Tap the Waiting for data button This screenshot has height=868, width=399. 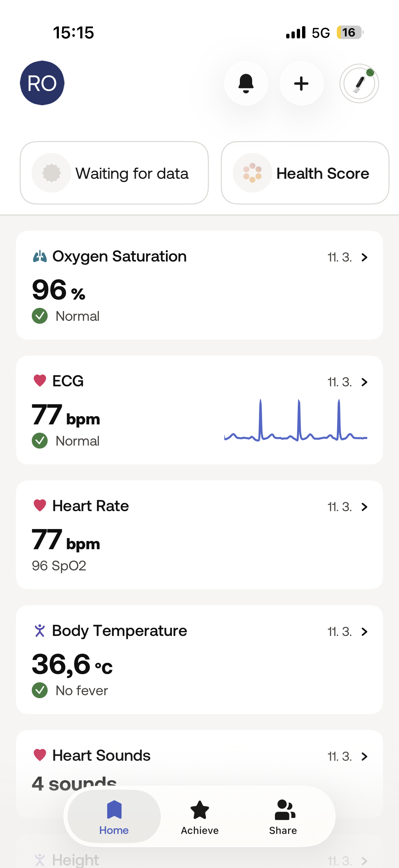(114, 173)
